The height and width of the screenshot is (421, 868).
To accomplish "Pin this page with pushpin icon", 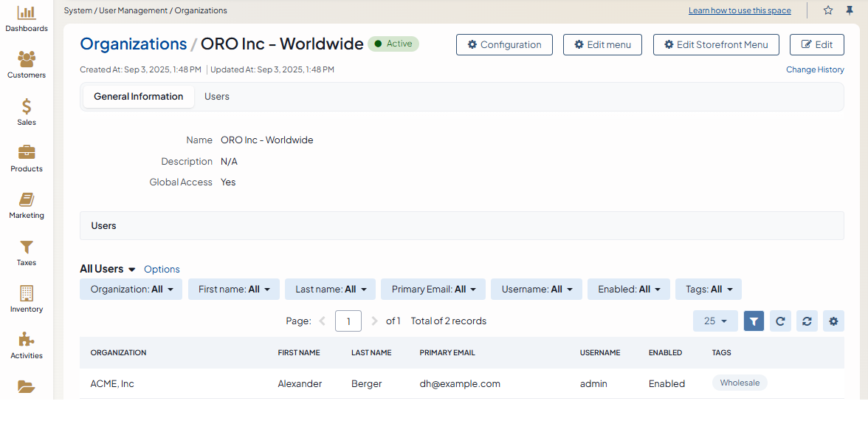I will tap(850, 10).
